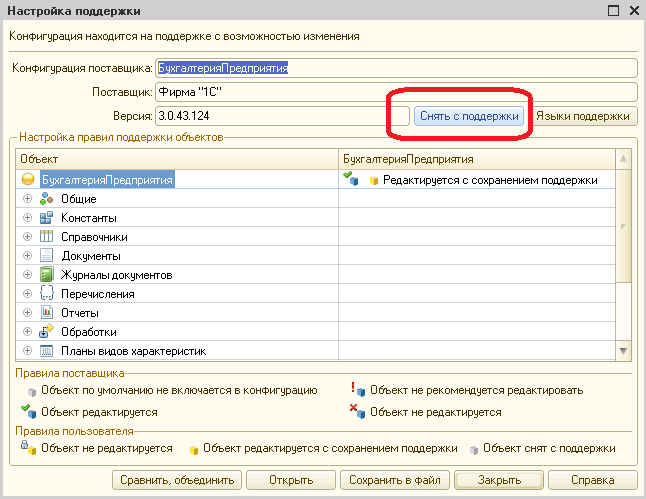Select the Отчеты row label
The height and width of the screenshot is (499, 646).
click(80, 313)
